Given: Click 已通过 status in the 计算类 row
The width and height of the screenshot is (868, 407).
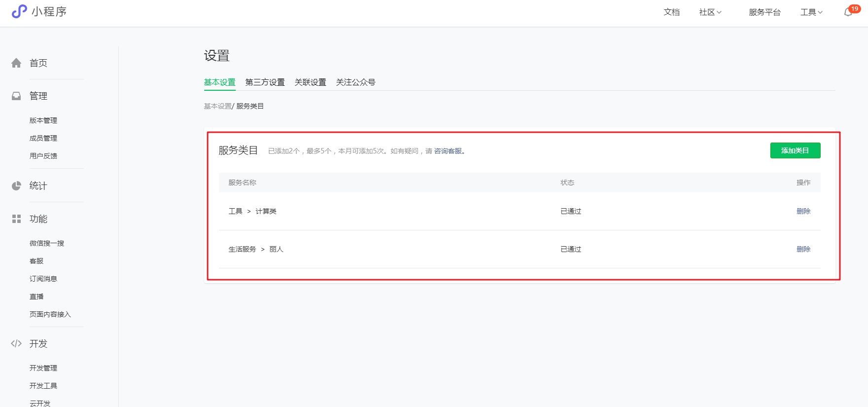Looking at the screenshot, I should tap(571, 211).
